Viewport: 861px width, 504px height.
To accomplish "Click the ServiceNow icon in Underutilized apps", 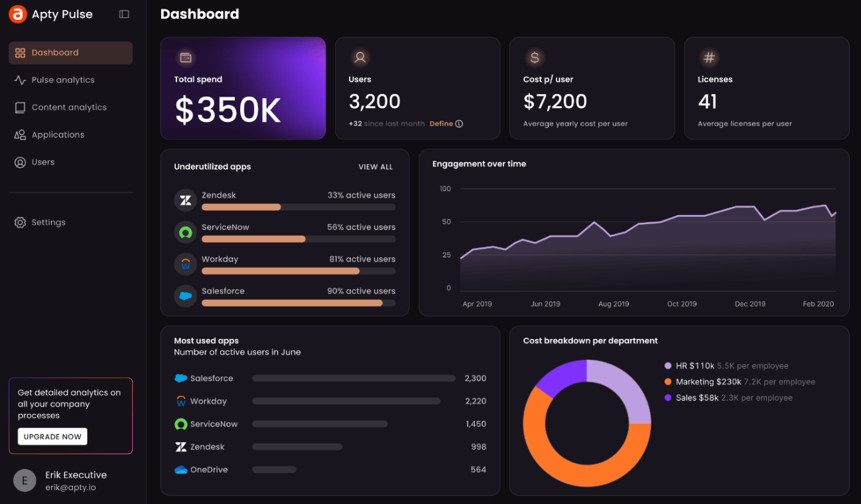I will coord(185,231).
